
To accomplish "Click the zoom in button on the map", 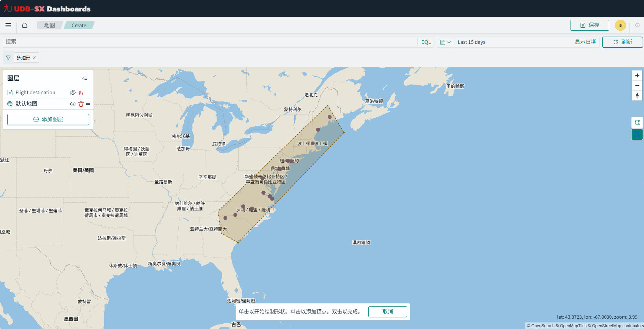I will pyautogui.click(x=637, y=75).
